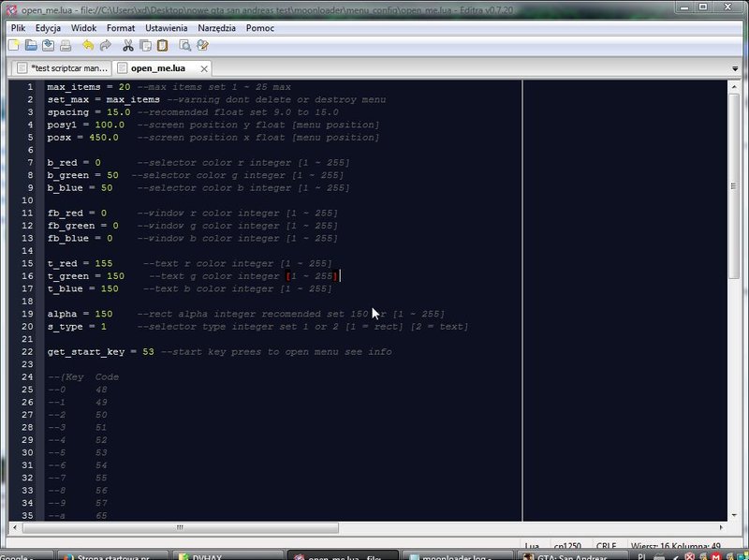Open the Google taskbar window
The width and height of the screenshot is (749, 560).
(26, 556)
